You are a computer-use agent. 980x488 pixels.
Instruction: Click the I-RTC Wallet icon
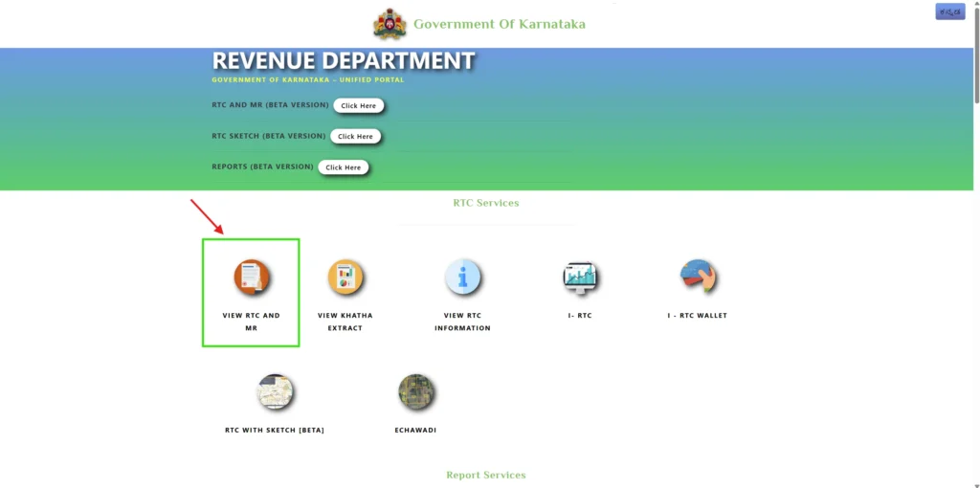698,277
